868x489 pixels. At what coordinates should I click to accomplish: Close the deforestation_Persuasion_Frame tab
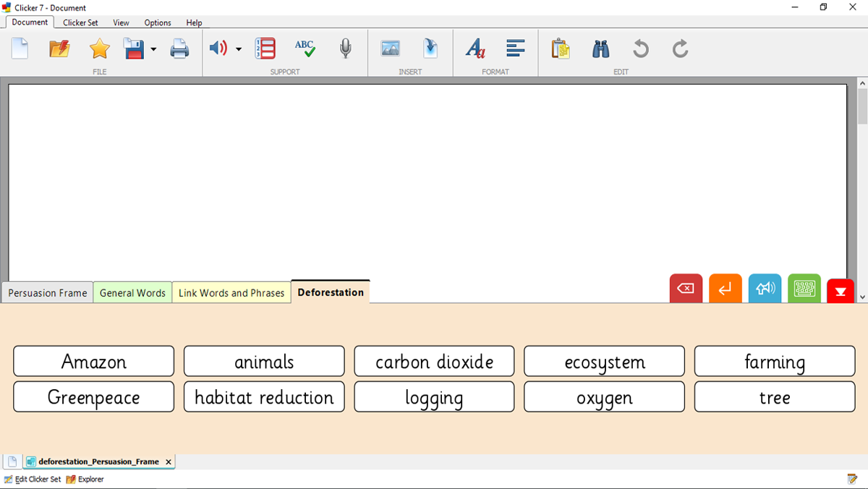(x=169, y=462)
